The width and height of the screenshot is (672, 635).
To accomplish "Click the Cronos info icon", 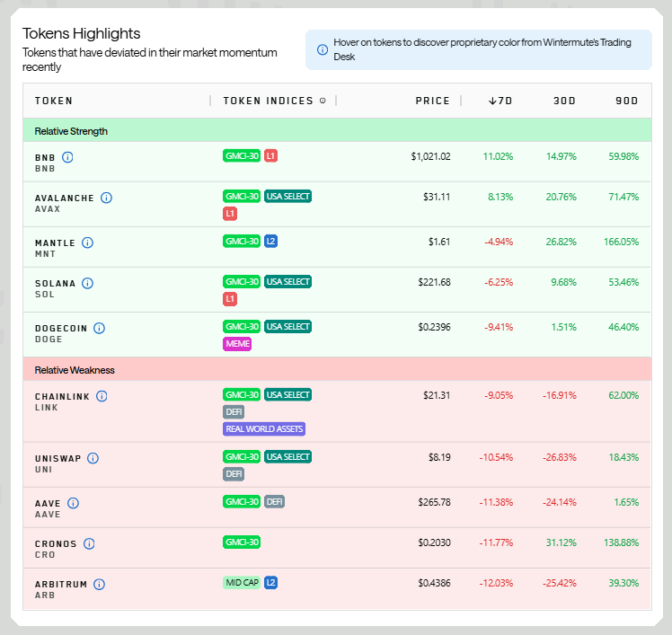I will tap(89, 543).
